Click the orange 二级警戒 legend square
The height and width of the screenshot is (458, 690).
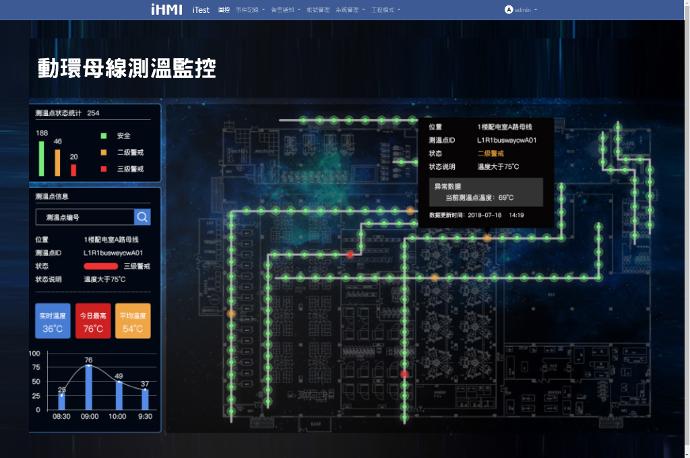(102, 152)
